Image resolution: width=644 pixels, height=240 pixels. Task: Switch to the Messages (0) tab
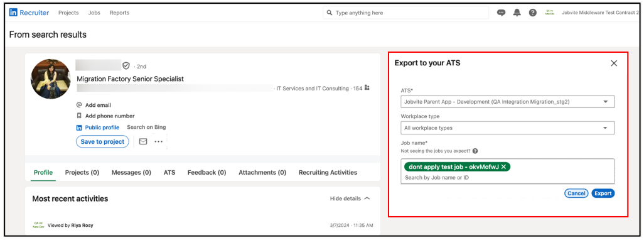click(131, 173)
